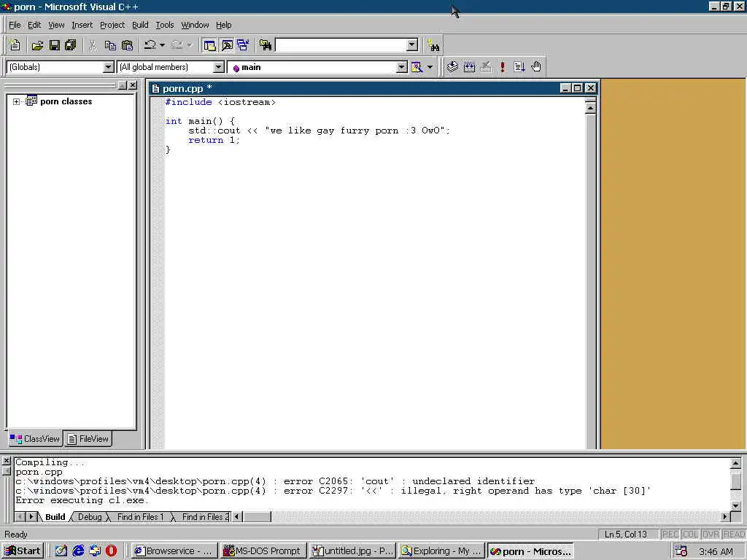Screen dimensions: 747x560
Task: Click the Build icon in build minibar
Action: coord(469,67)
